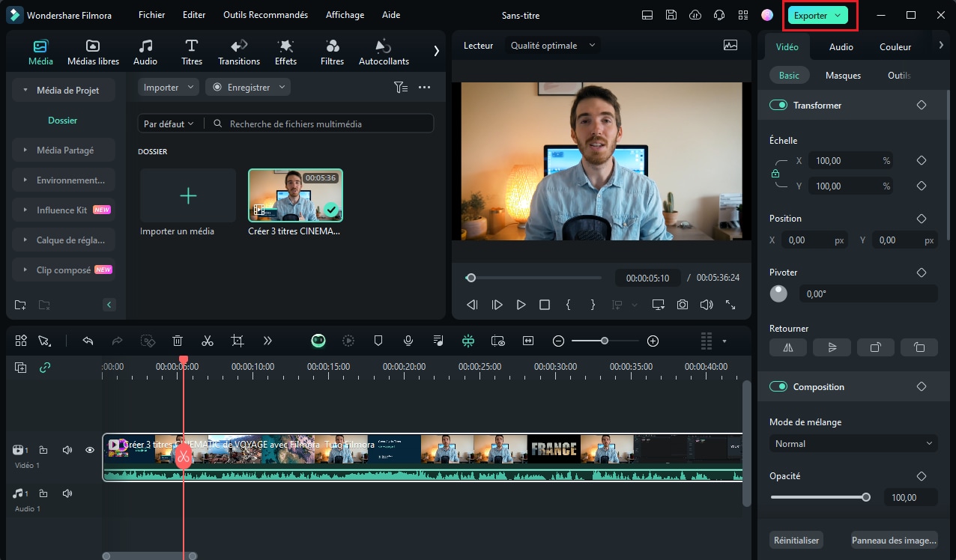Open the Fichier menu
This screenshot has width=956, height=560.
(x=151, y=15)
